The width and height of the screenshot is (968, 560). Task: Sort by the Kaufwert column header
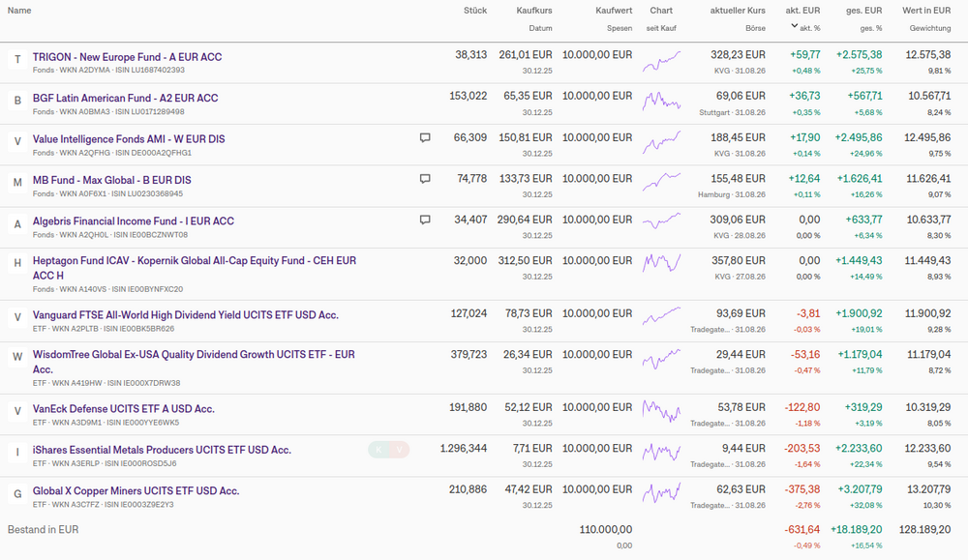pos(614,11)
